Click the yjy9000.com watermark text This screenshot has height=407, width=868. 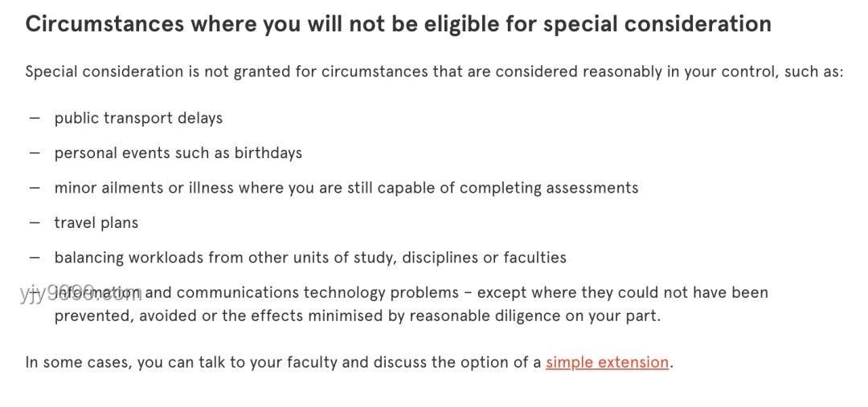[x=80, y=293]
